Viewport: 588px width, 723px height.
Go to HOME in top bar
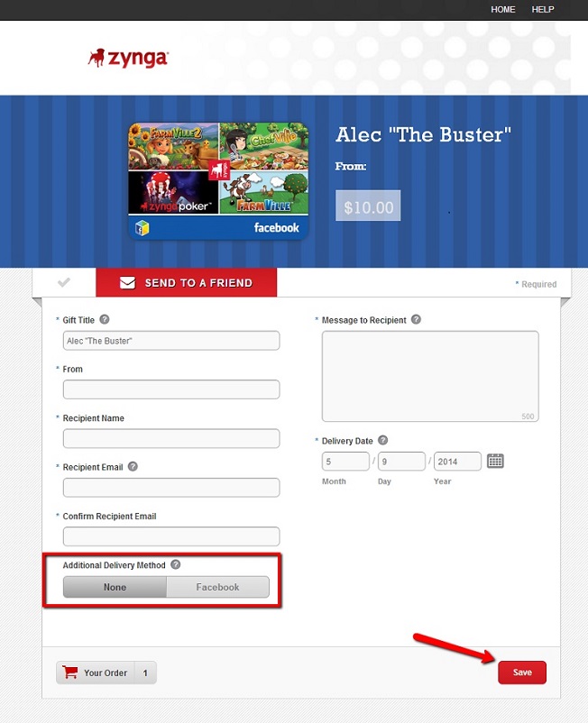(x=502, y=9)
